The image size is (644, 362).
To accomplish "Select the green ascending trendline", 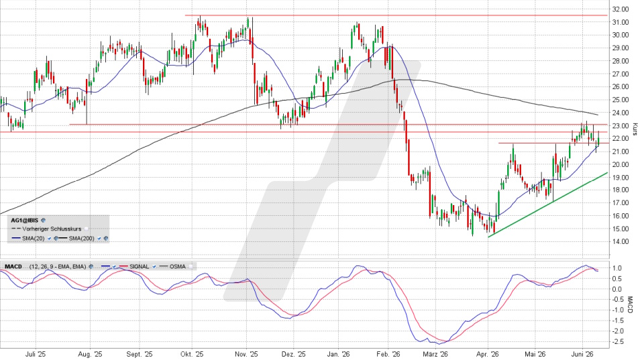I will pos(547,205).
